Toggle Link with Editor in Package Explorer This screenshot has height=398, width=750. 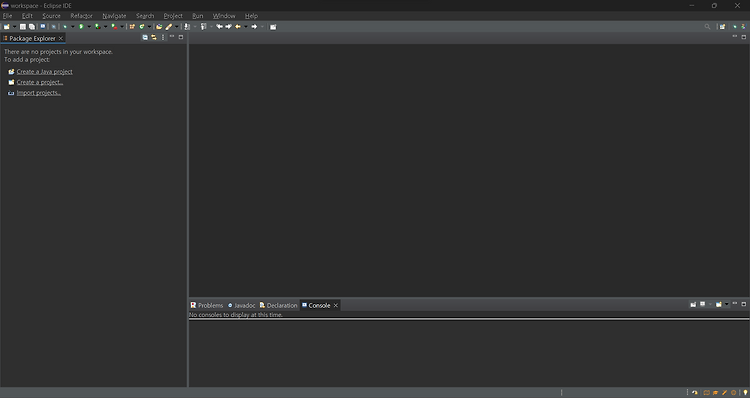(x=154, y=37)
